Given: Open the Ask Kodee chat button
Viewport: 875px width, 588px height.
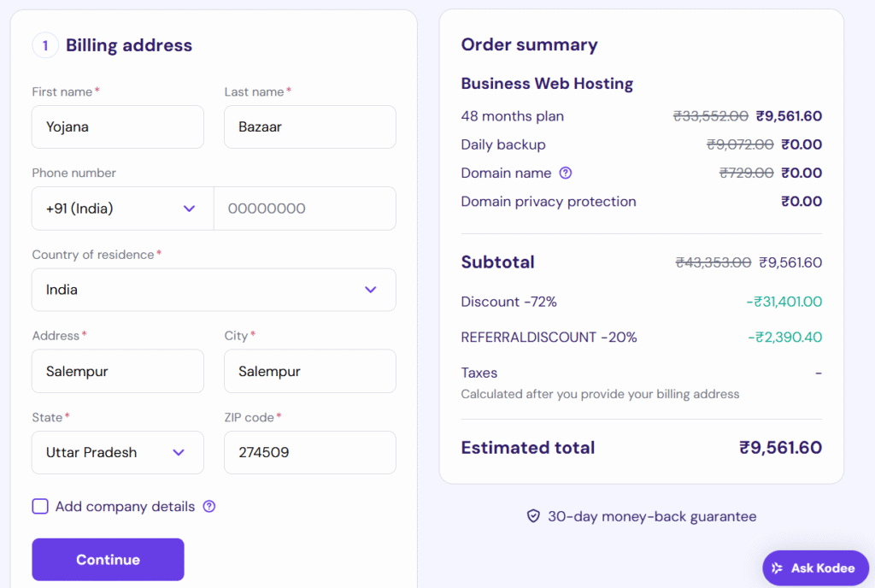Looking at the screenshot, I should [x=815, y=568].
